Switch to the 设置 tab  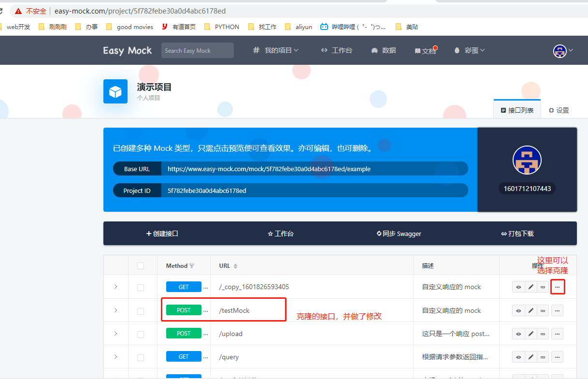[559, 110]
